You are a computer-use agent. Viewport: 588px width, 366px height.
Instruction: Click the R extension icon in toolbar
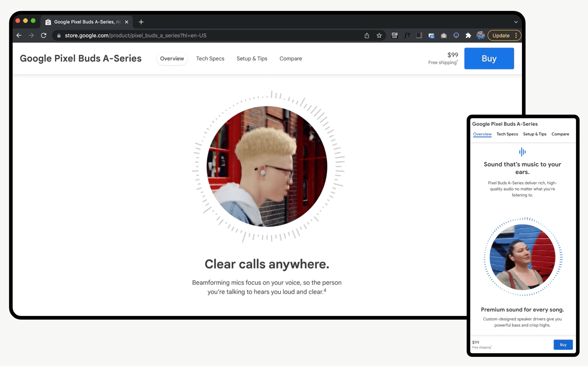point(419,35)
